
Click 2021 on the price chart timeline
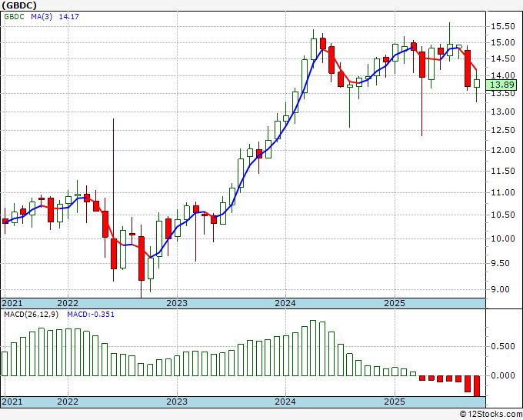[x=12, y=303]
